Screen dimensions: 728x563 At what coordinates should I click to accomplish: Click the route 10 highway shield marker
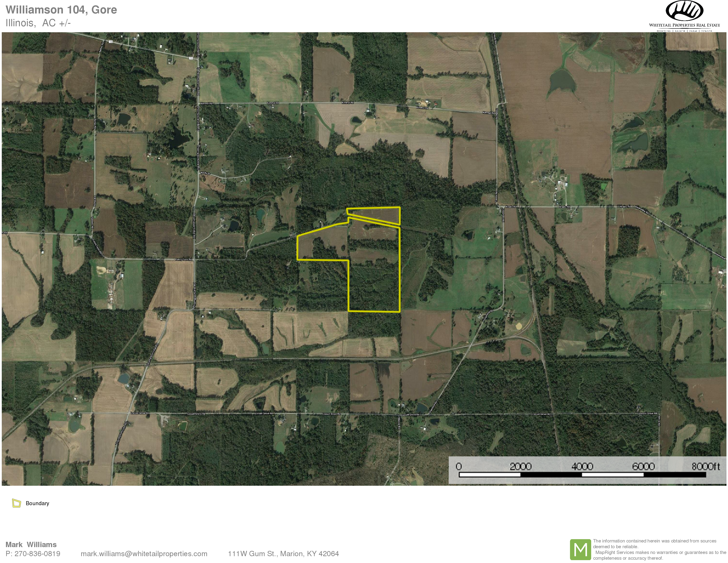111,42
